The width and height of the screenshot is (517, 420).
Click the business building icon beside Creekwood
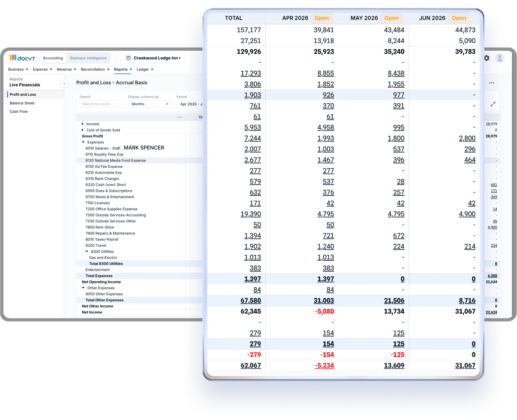(128, 58)
